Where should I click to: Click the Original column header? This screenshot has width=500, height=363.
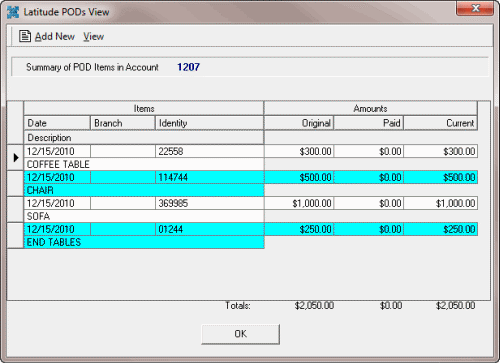click(299, 123)
